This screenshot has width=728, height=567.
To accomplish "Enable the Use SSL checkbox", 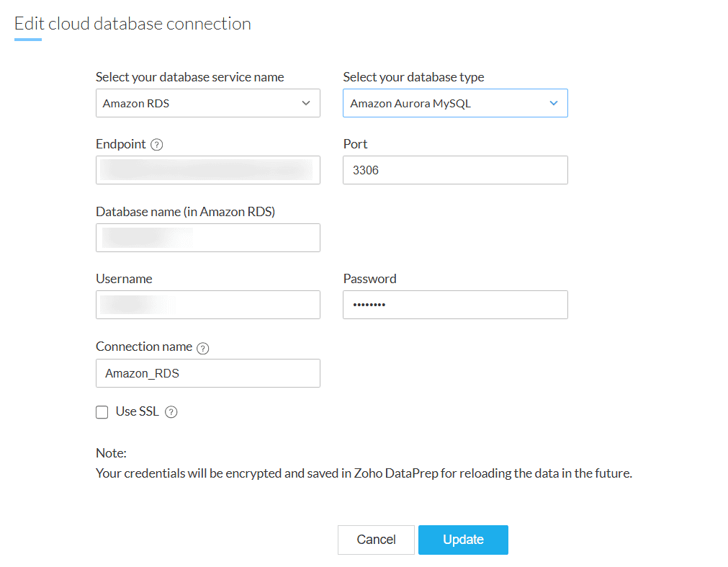I will tap(102, 412).
